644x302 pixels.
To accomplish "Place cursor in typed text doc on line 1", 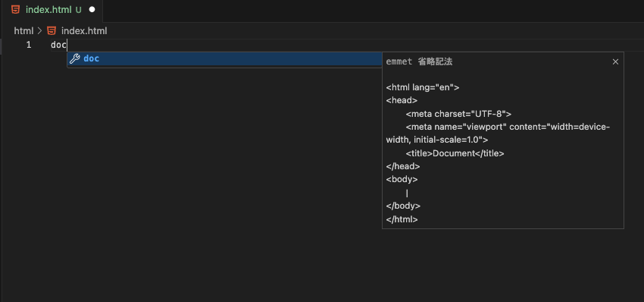I will (59, 45).
